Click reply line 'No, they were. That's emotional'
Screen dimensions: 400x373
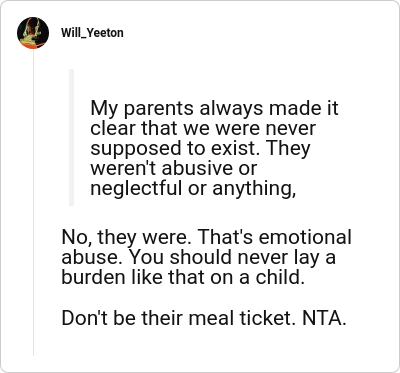click(x=207, y=237)
